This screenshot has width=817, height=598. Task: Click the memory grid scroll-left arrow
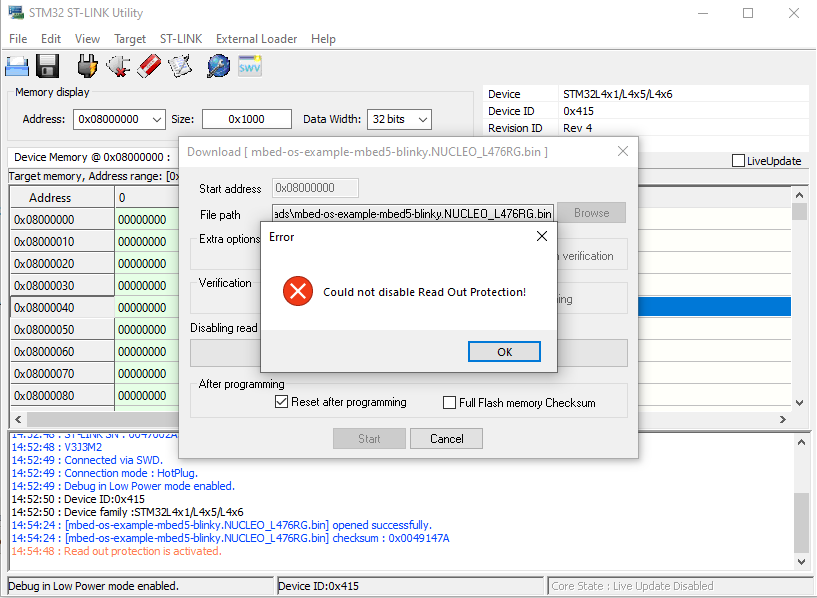click(x=18, y=419)
